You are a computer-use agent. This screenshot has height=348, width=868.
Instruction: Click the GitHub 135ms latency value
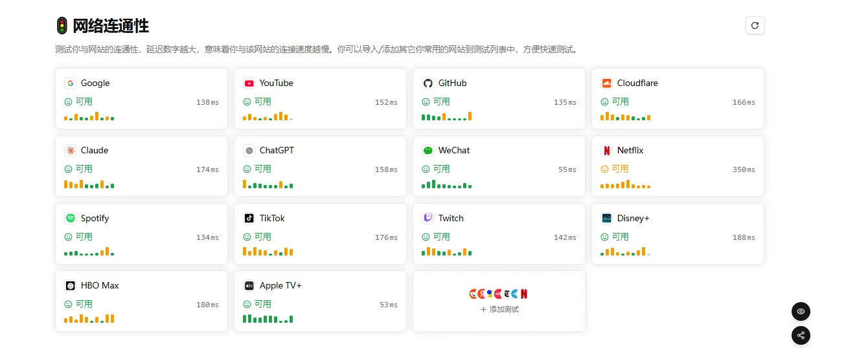pyautogui.click(x=565, y=102)
